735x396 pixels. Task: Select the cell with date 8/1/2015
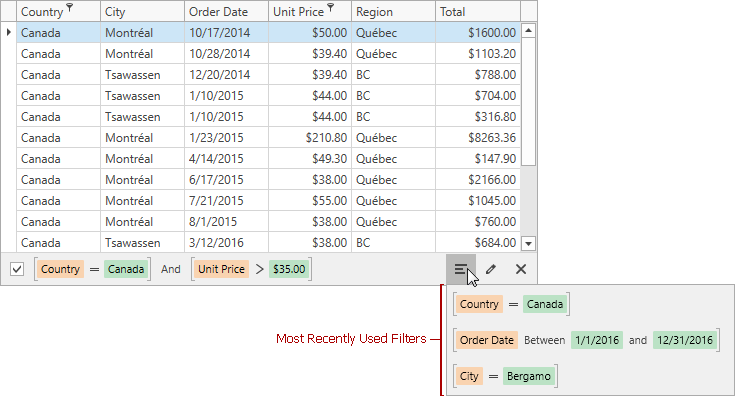pos(226,222)
